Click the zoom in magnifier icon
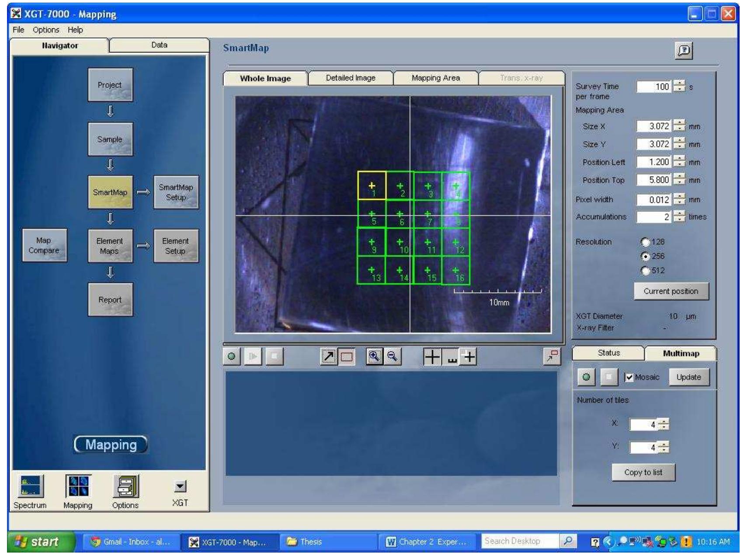This screenshot has height=560, width=740. point(374,357)
